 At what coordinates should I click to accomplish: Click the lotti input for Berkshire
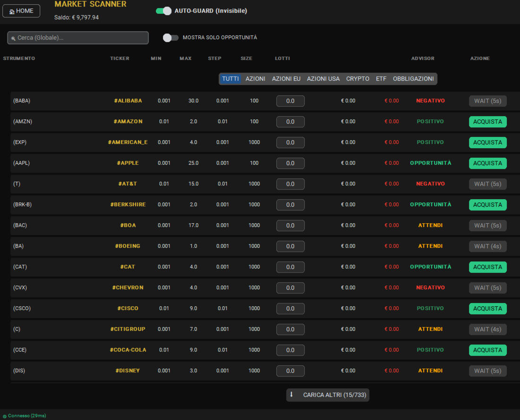290,205
